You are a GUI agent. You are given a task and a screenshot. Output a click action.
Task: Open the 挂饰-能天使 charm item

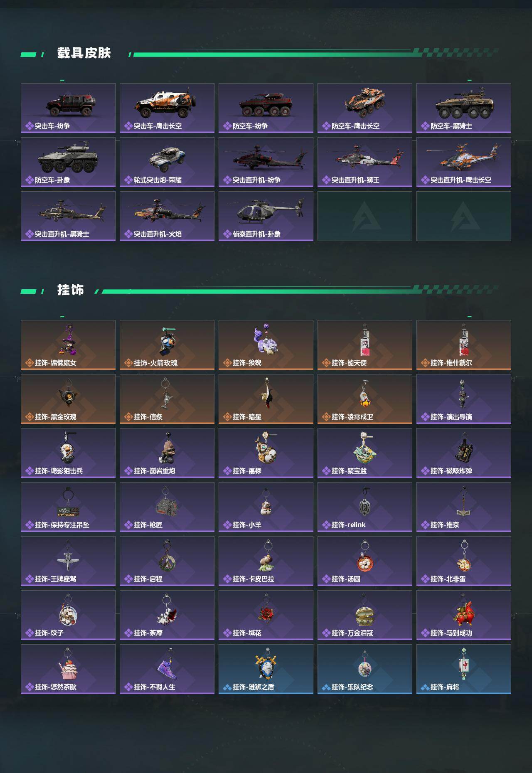(365, 345)
